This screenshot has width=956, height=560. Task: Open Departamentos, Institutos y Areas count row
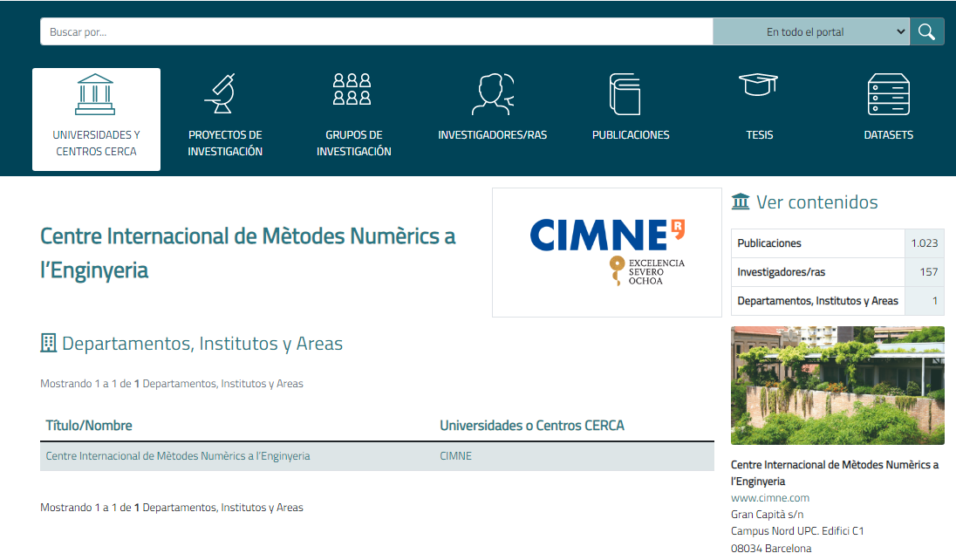coord(817,301)
